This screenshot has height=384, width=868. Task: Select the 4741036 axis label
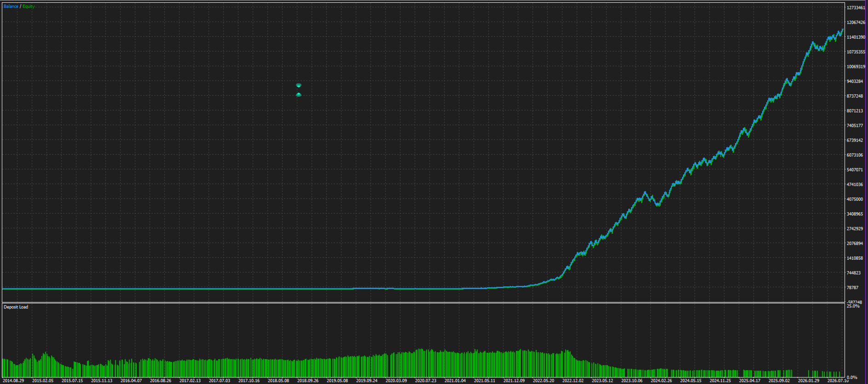855,185
